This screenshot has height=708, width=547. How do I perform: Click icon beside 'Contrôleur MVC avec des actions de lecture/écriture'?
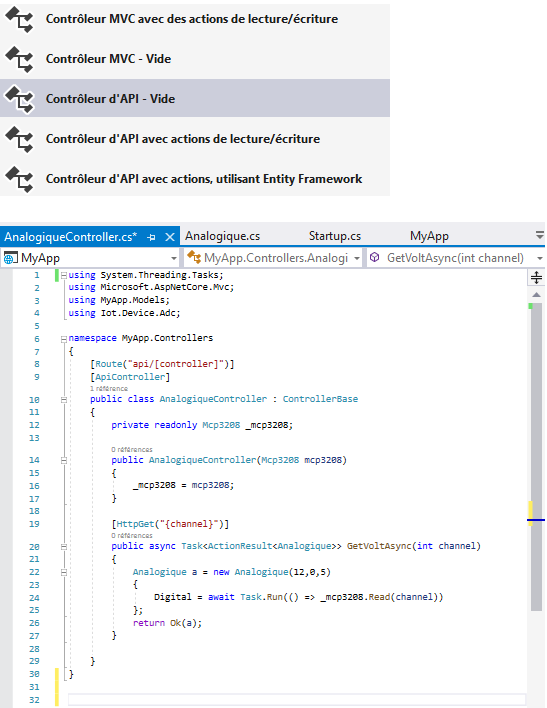pos(19,19)
